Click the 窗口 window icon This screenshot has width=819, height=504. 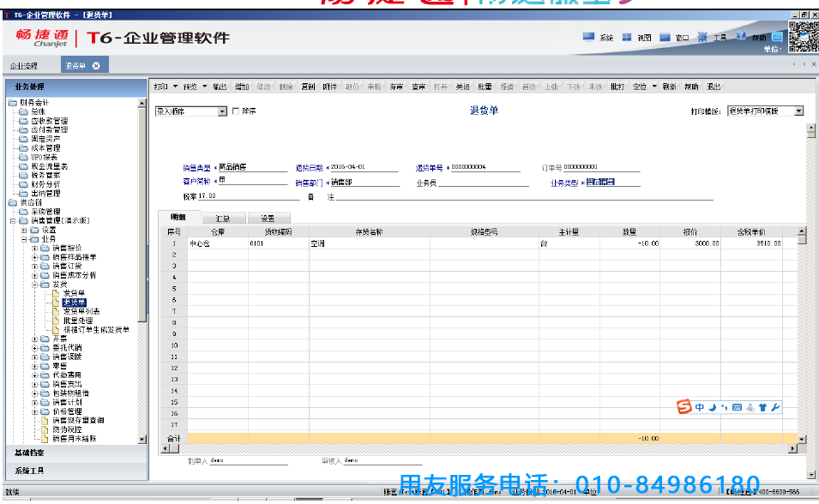665,37
